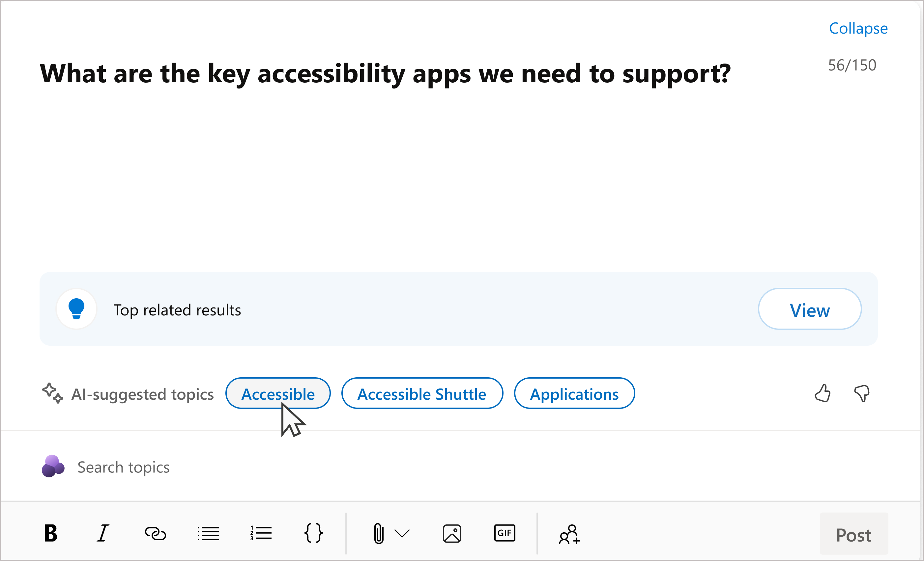Image resolution: width=924 pixels, height=561 pixels.
Task: Select the AI-suggested topic Accessible
Action: pos(277,393)
